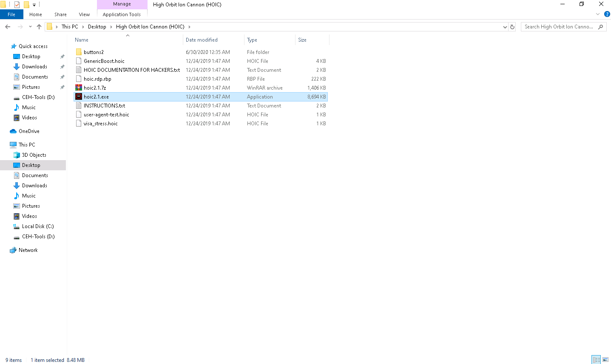Viewport: 611px width, 364px height.
Task: Open Music under This PC
Action: coord(29,196)
